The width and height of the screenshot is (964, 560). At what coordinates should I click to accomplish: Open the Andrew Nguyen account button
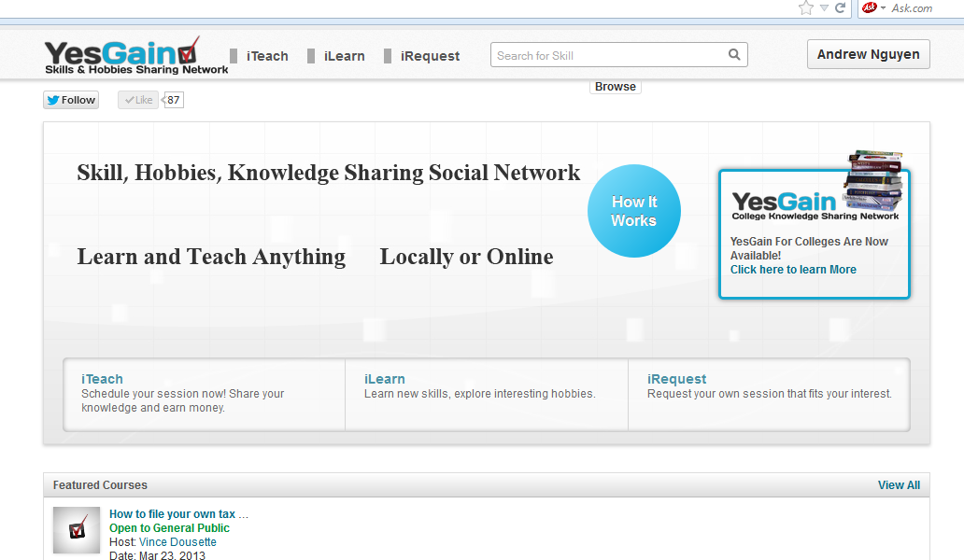(868, 54)
